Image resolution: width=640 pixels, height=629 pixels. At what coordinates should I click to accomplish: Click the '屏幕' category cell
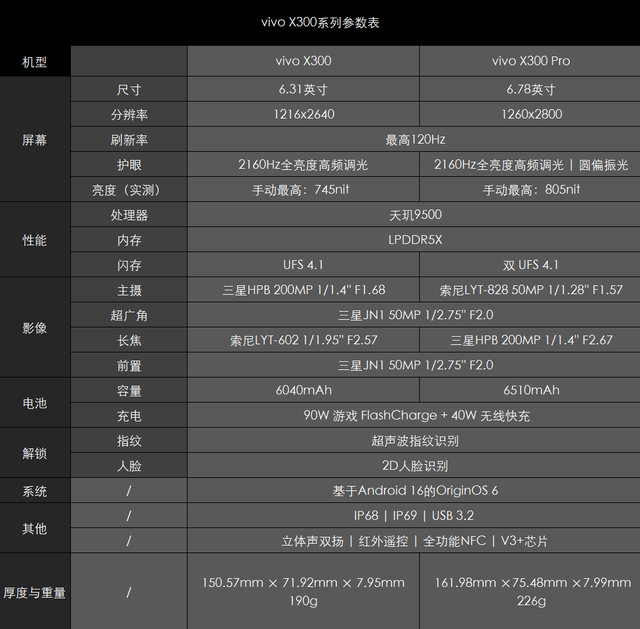tap(35, 140)
